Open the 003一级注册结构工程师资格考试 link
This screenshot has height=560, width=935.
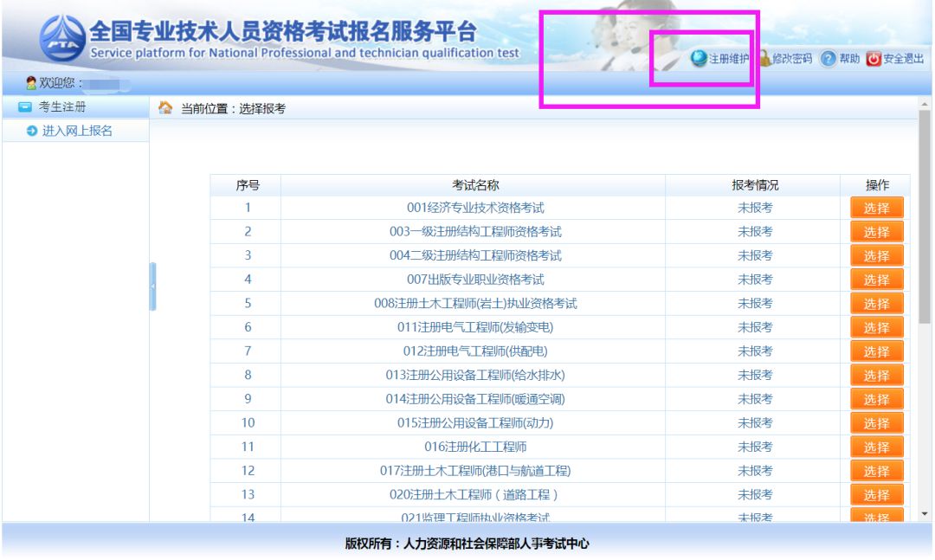pos(475,231)
